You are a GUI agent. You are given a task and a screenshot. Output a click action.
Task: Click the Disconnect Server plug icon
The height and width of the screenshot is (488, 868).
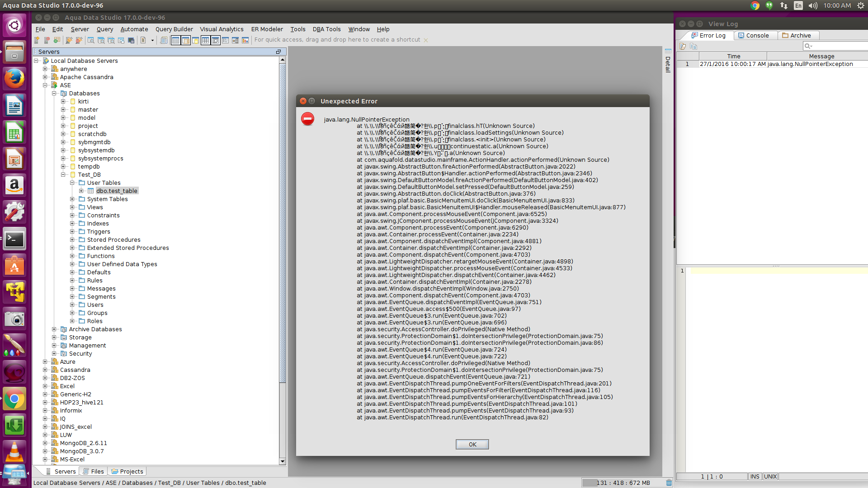79,40
